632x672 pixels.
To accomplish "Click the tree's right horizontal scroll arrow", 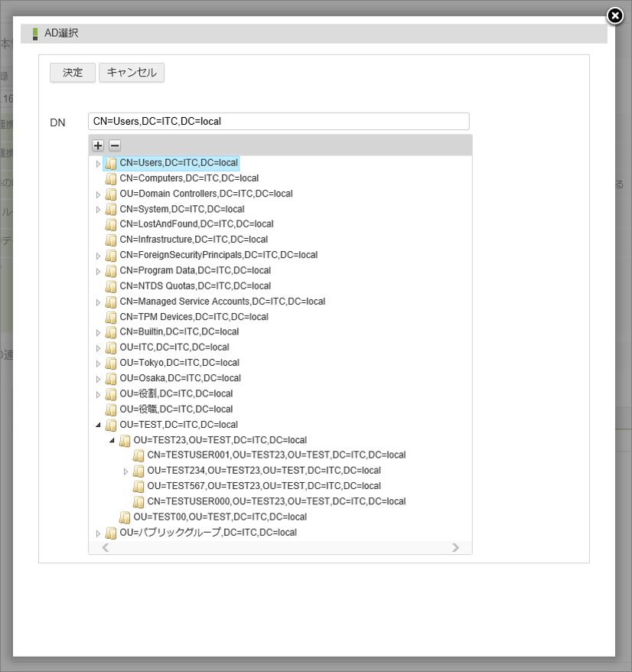I will (x=455, y=547).
